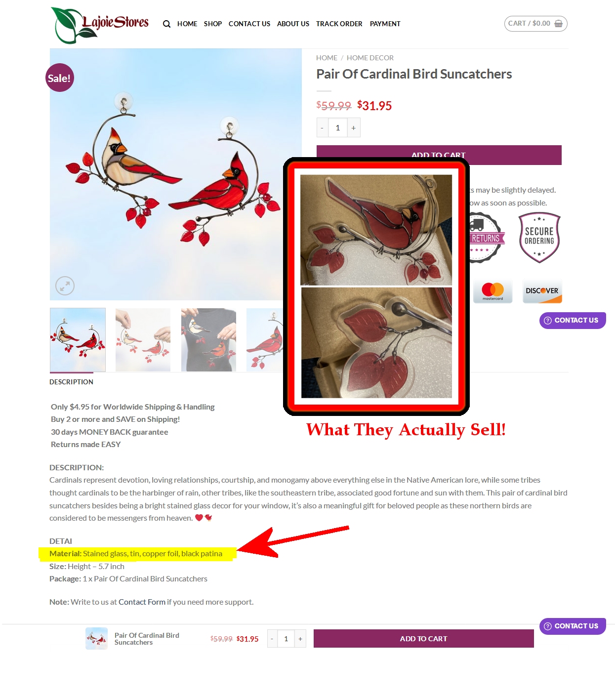Click the cart basket icon

click(x=559, y=24)
